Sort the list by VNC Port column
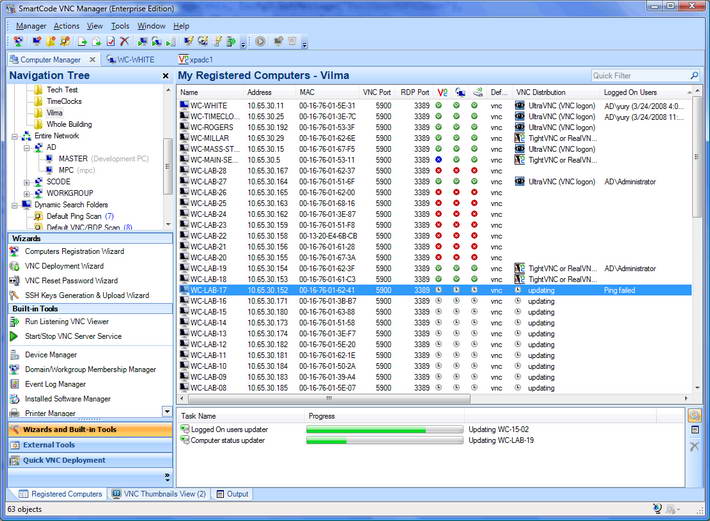The height and width of the screenshot is (521, 710). click(377, 92)
